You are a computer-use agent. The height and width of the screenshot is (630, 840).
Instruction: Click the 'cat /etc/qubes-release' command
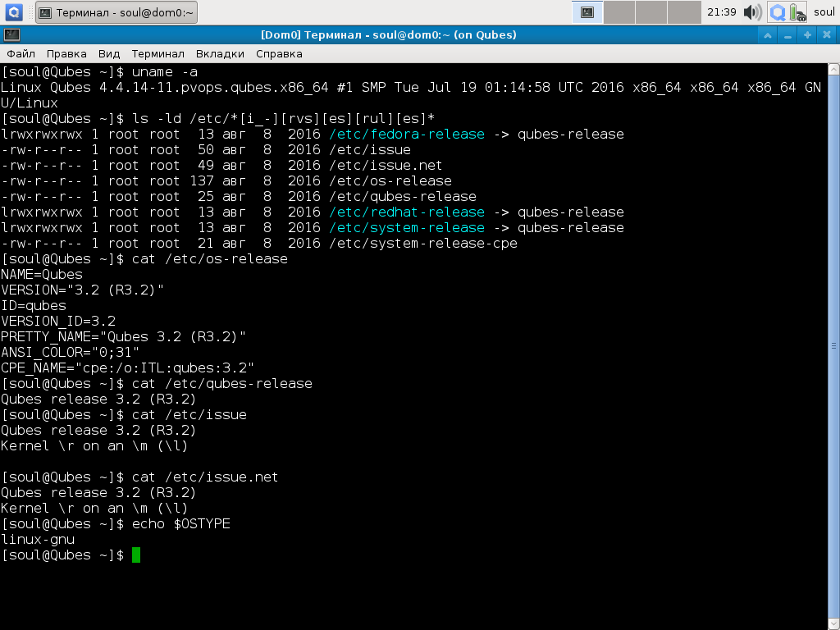221,384
